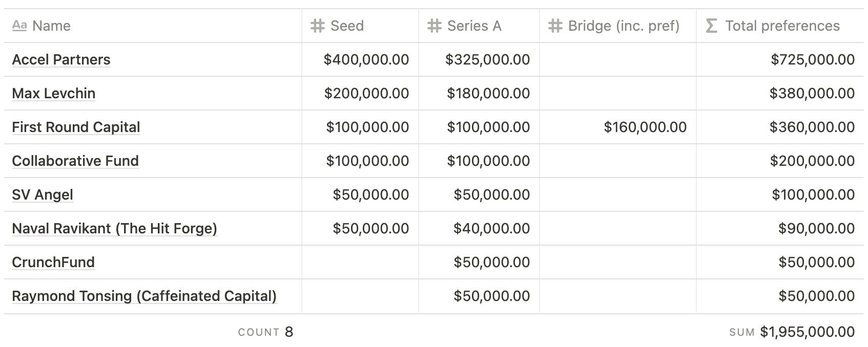Open Naval Ravikant (The Hit Forge)
868x347 pixels.
(114, 229)
